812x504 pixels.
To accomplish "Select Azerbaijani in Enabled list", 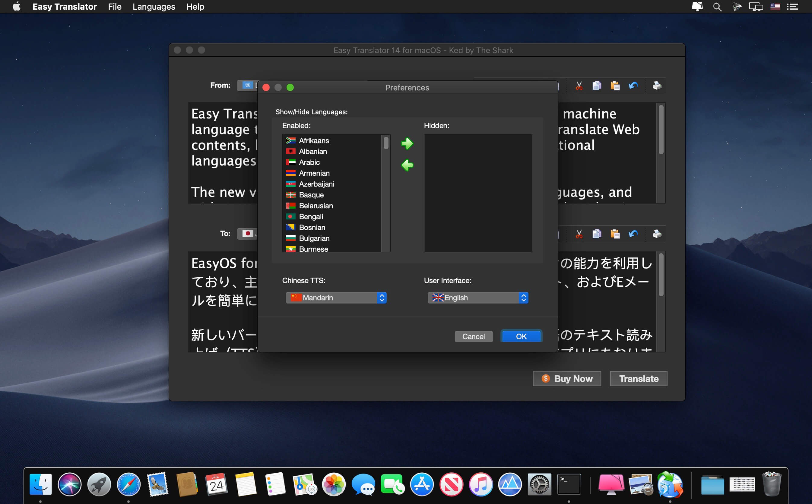I will (x=332, y=184).
